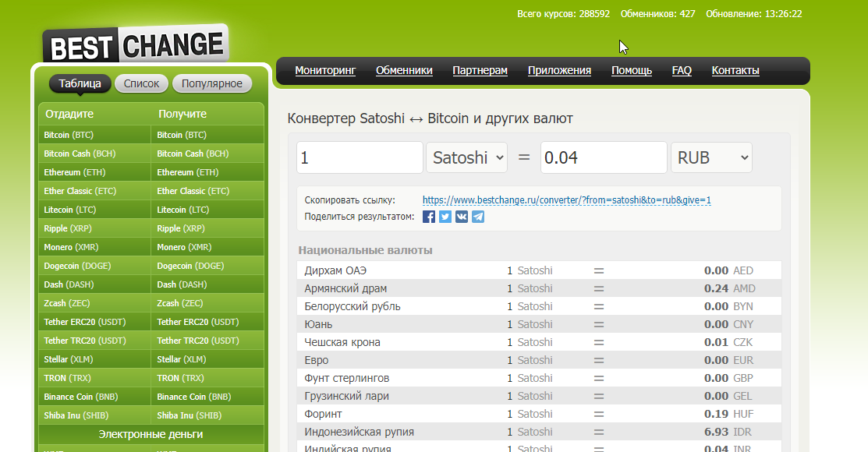Share result on Facebook icon
Screen dimensions: 868x452
coord(428,217)
